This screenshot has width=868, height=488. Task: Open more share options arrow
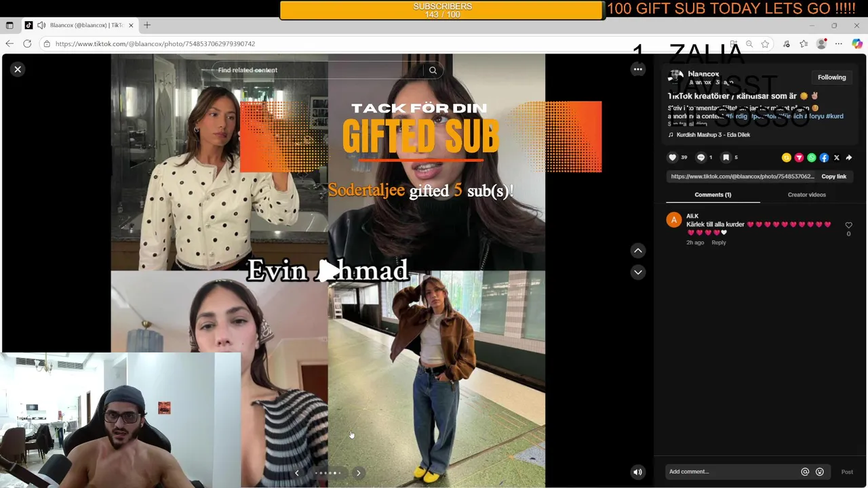(x=849, y=157)
